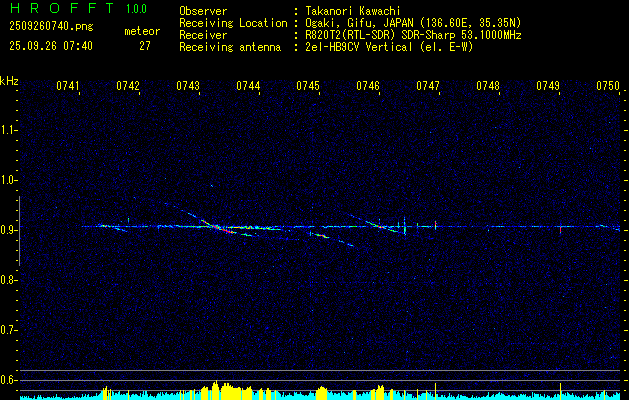
Task: Click the red meteor spike at 0749
Action: point(560,229)
